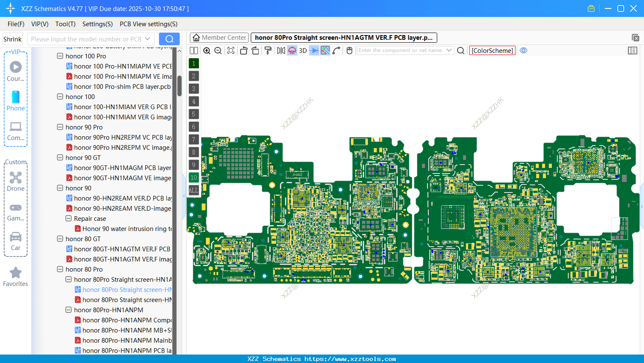Click the fit-to-screen icon
The height and width of the screenshot is (363, 644).
[231, 50]
